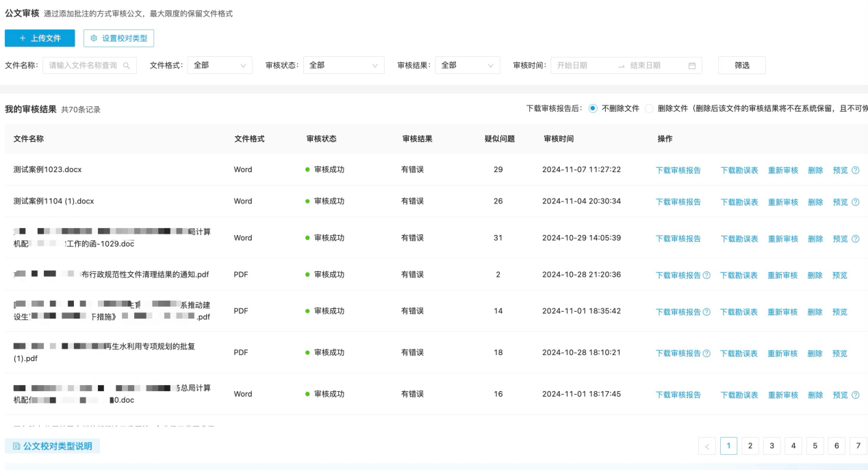Image resolution: width=868 pixels, height=470 pixels.
Task: Click the 上传文件 upload button
Action: (x=40, y=38)
